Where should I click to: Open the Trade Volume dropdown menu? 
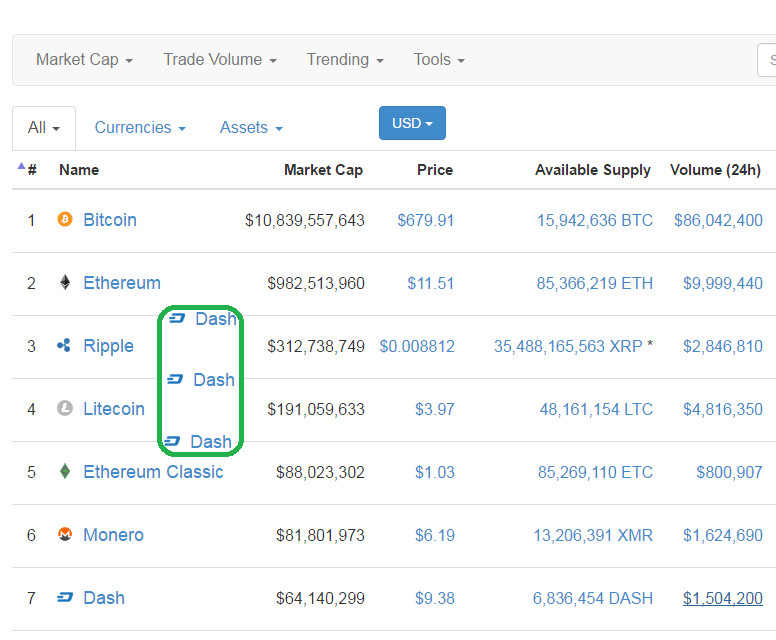click(220, 59)
